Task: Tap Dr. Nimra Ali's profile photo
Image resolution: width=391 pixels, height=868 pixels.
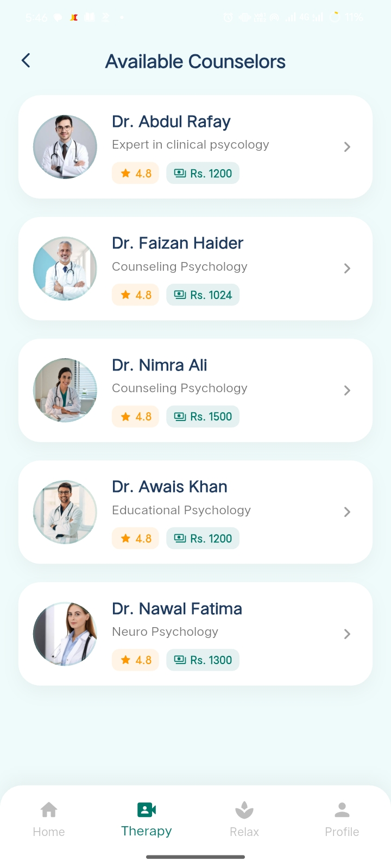Action: coord(65,391)
